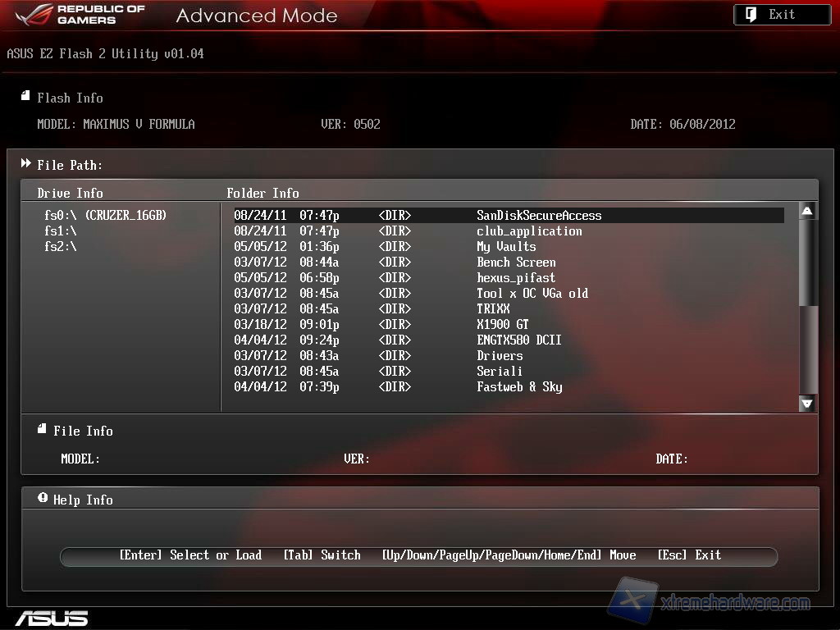Viewport: 840px width, 630px height.
Task: Select the fs2:\ drive entry
Action: pos(61,246)
